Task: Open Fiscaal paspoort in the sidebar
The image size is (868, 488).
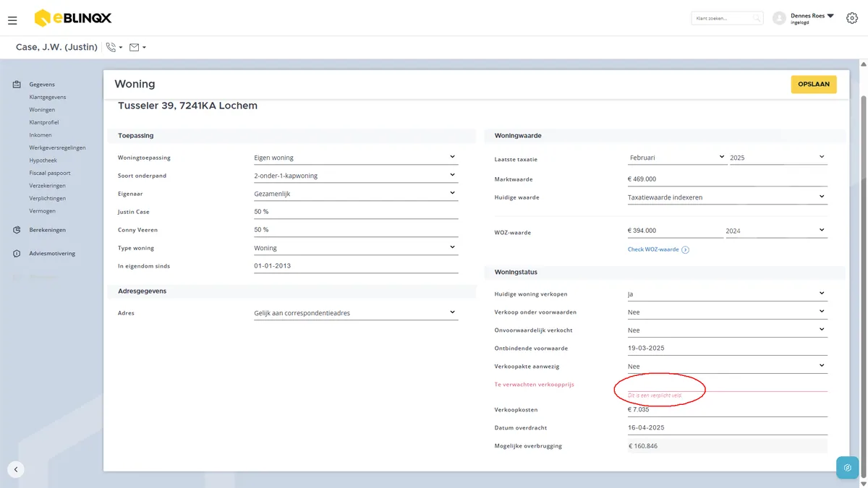Action: (50, 174)
